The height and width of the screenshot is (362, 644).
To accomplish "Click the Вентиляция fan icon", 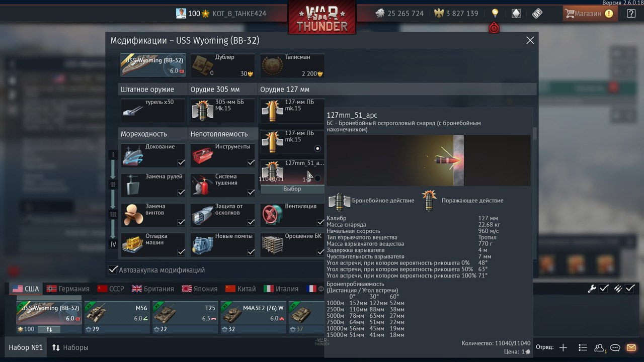I will (272, 215).
